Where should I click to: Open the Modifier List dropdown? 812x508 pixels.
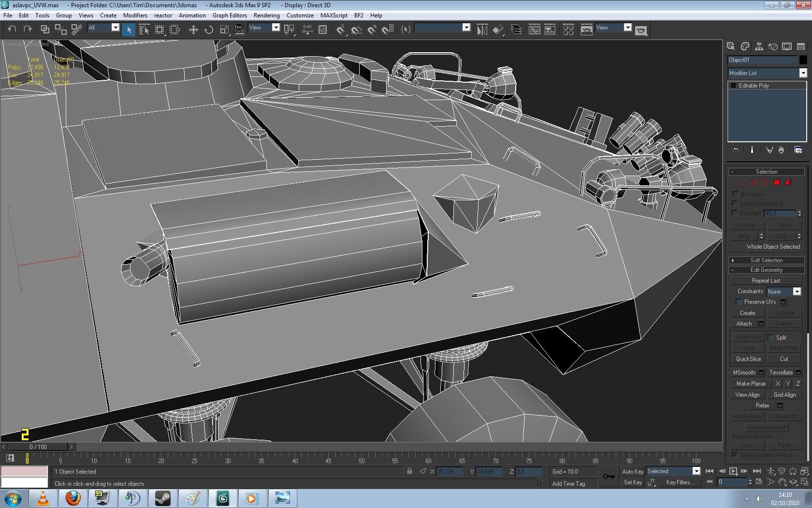(803, 73)
